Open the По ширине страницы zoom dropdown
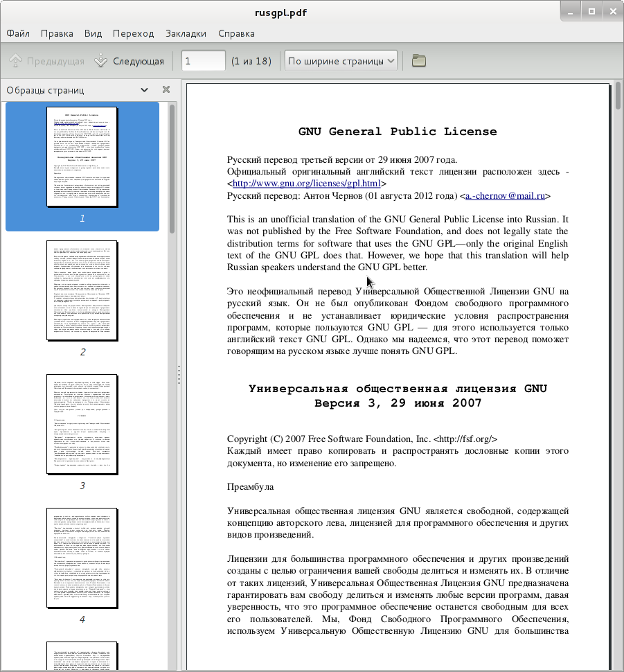 coord(341,61)
